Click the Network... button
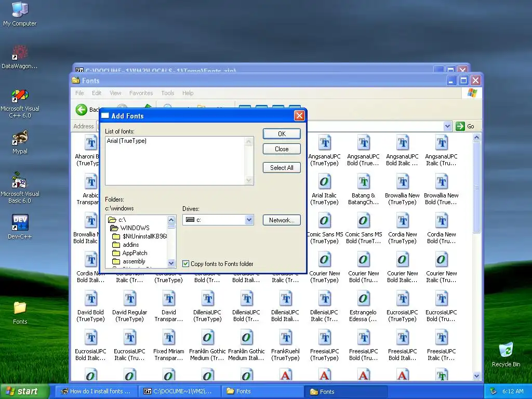 (x=282, y=220)
